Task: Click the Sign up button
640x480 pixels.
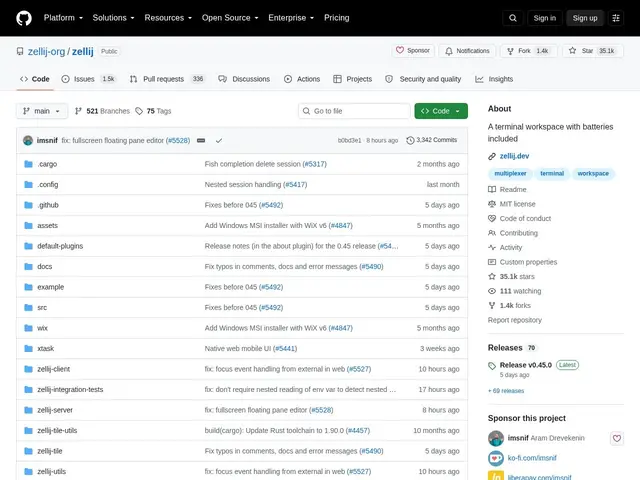Action: 584,18
